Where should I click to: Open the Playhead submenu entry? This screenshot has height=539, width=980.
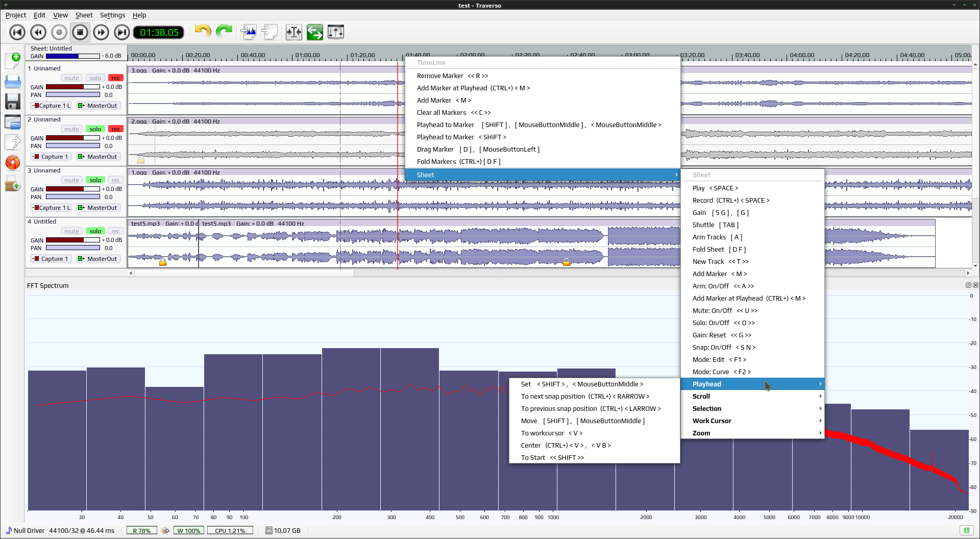(753, 384)
